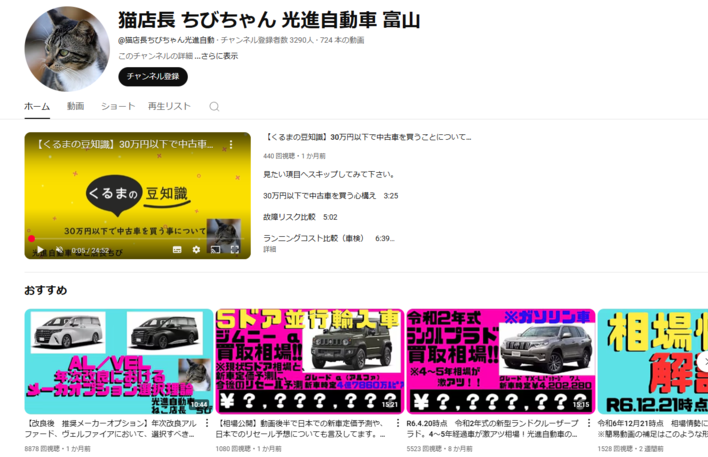This screenshot has height=457, width=708.
Task: Enter fullscreen mode on the video
Action: 235,250
